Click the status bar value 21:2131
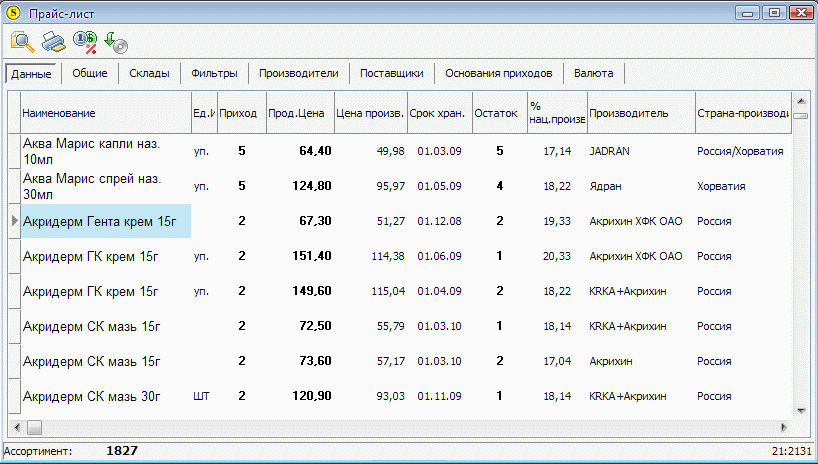Image resolution: width=818 pixels, height=464 pixels. pos(792,451)
